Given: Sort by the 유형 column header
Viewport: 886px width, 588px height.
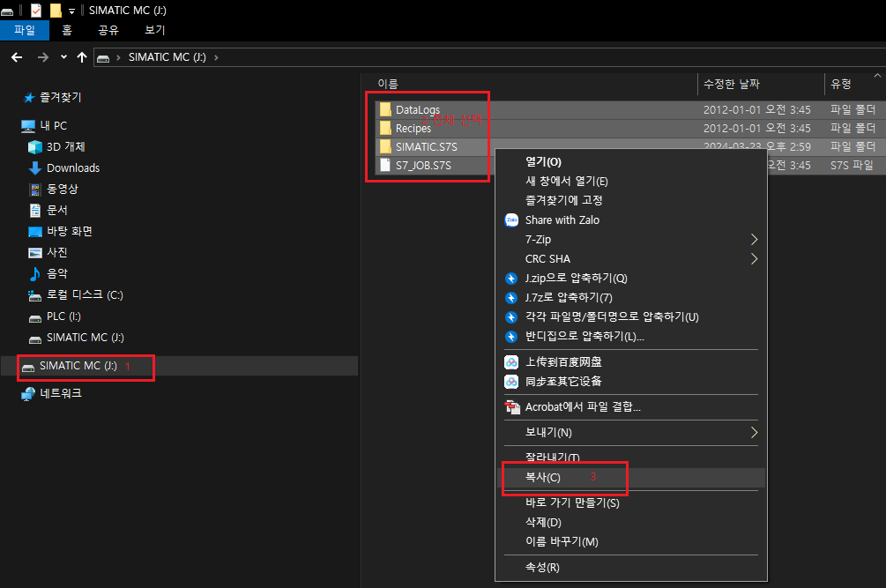Looking at the screenshot, I should point(841,84).
